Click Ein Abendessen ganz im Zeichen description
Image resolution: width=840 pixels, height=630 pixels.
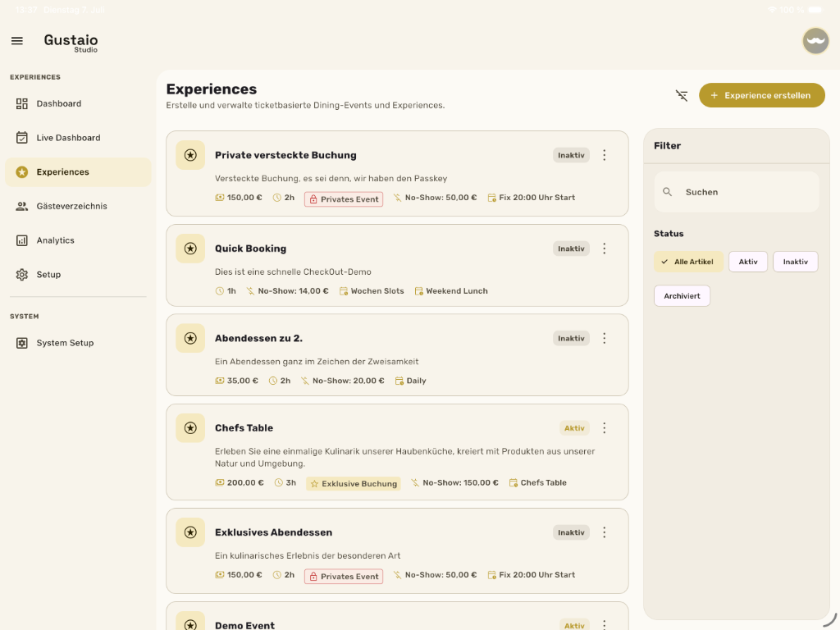[317, 362]
